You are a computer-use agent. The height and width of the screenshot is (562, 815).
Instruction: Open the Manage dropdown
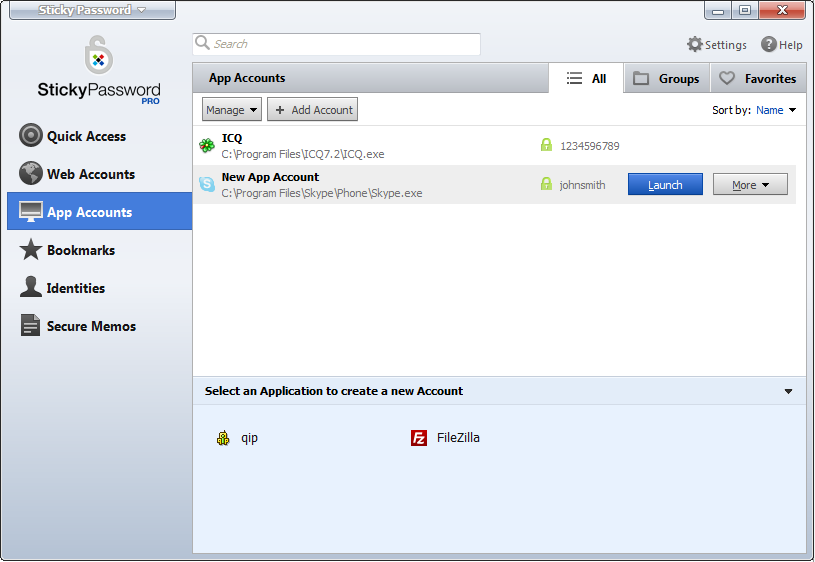coord(231,110)
